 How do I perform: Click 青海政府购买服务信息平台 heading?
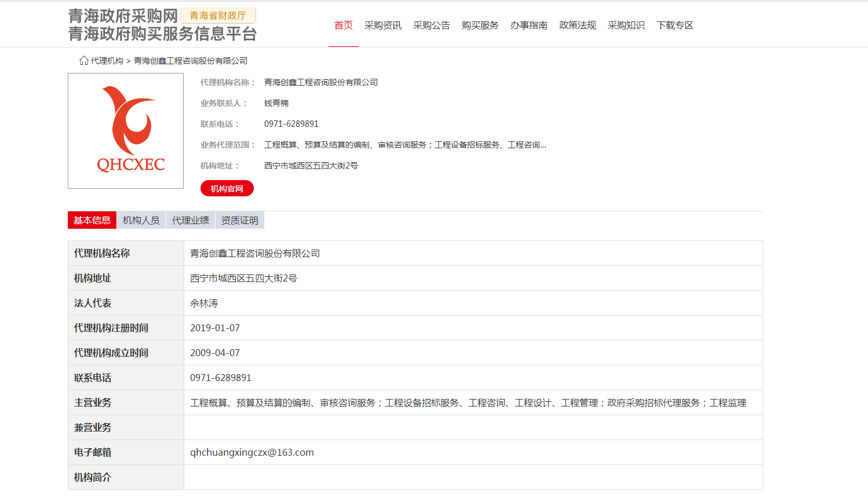pyautogui.click(x=162, y=34)
